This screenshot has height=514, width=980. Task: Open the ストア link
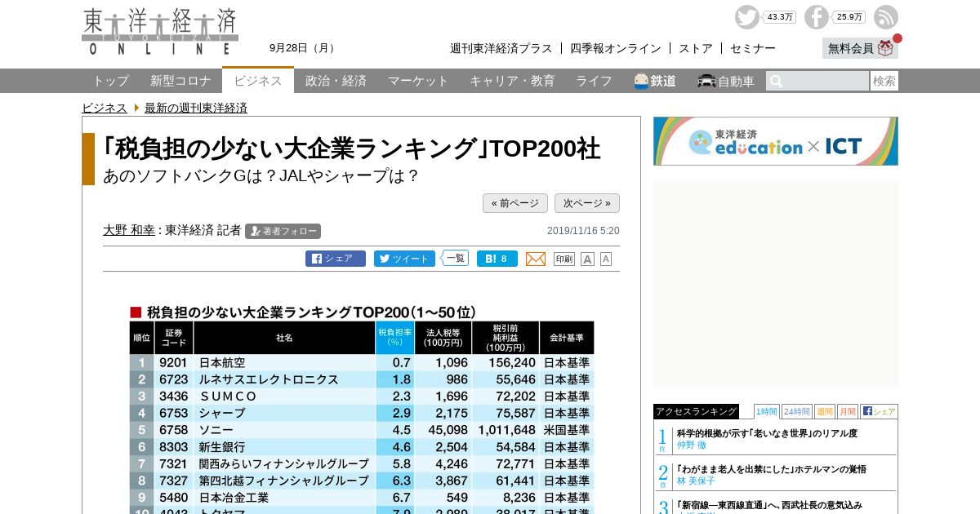[x=696, y=48]
